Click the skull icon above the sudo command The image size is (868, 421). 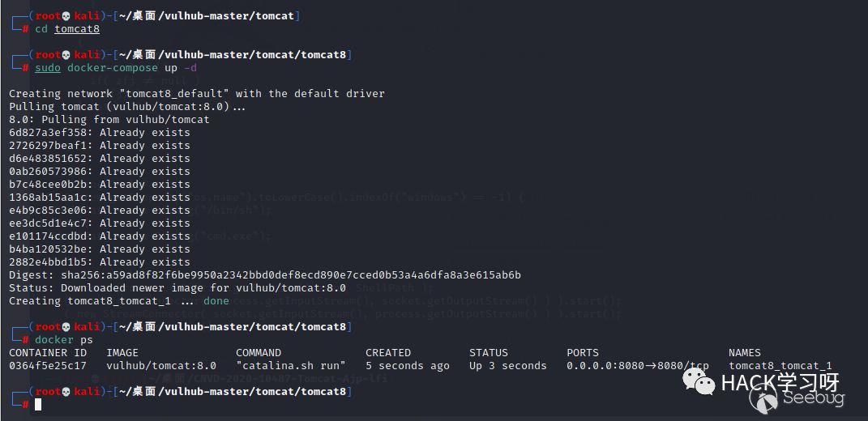pos(66,55)
